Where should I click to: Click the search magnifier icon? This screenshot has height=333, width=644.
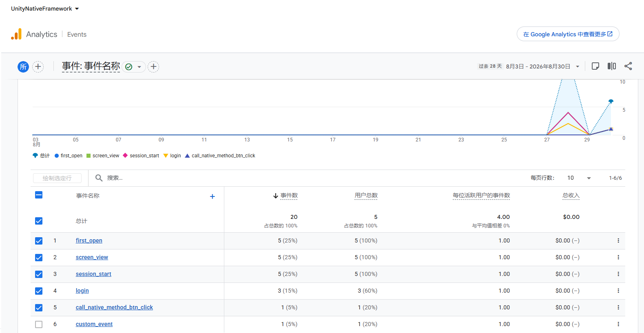pos(99,178)
